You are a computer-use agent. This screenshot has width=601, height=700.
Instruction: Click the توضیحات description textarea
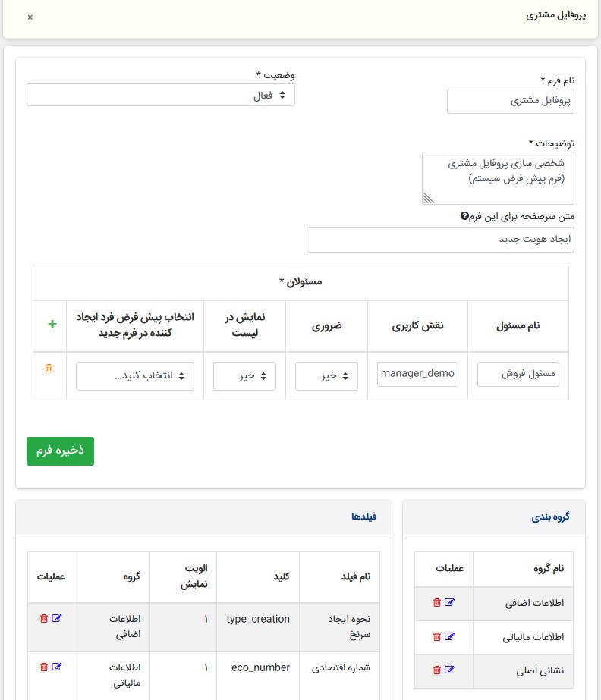click(498, 178)
